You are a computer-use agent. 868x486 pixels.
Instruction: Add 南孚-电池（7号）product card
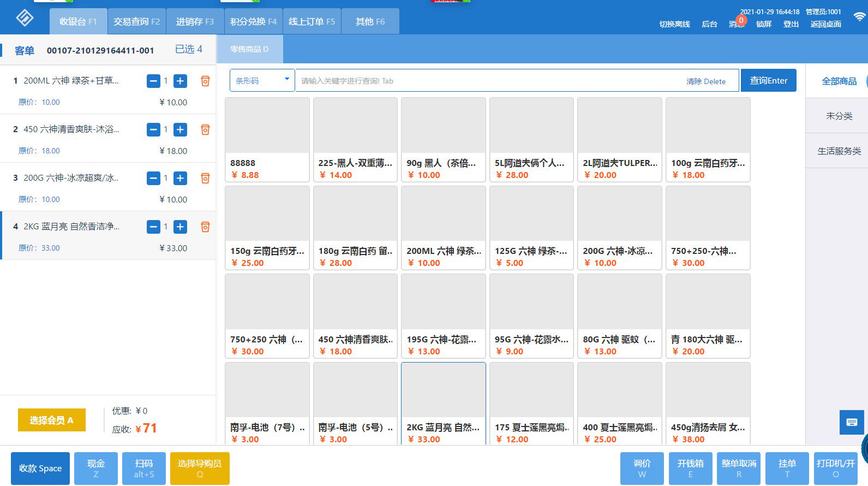tap(267, 404)
